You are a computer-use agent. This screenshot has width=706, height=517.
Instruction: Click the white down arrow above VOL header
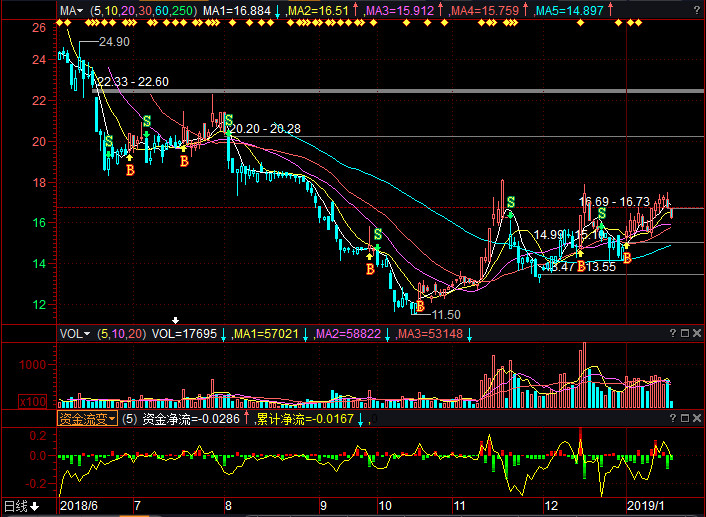coord(176,320)
